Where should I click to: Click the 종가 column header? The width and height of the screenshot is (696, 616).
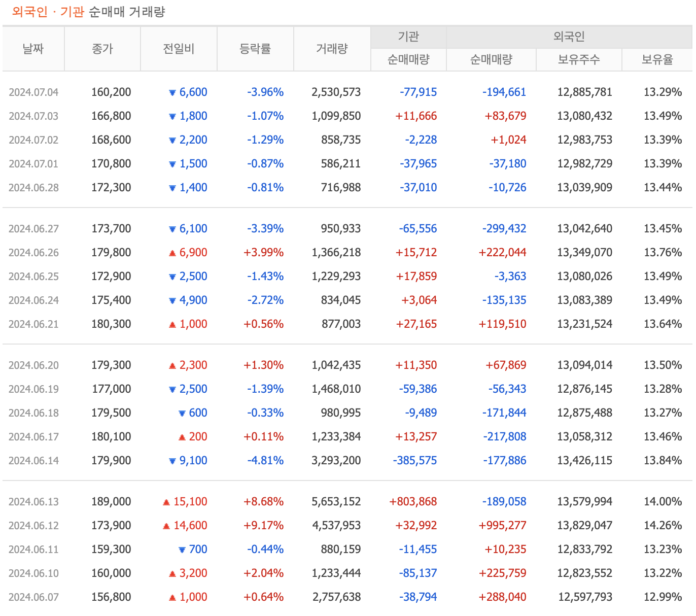click(102, 48)
